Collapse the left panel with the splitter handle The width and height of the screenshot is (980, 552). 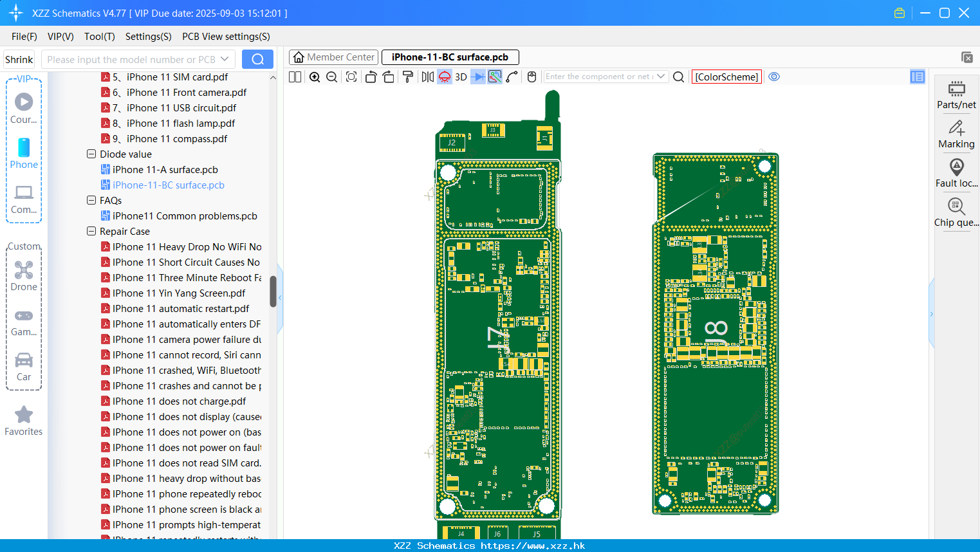[280, 298]
